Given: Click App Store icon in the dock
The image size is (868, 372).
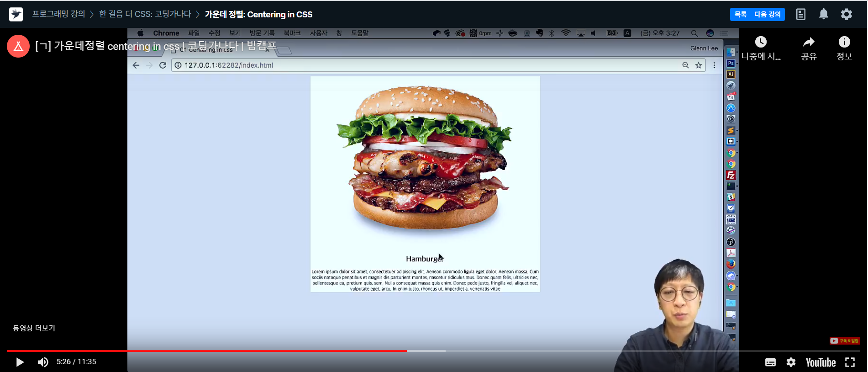Looking at the screenshot, I should (x=731, y=108).
